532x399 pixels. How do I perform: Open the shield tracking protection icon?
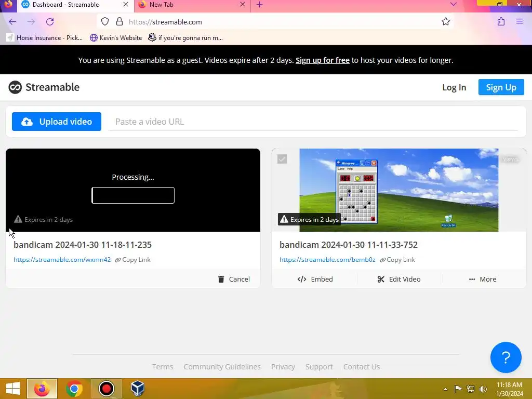[x=105, y=22]
